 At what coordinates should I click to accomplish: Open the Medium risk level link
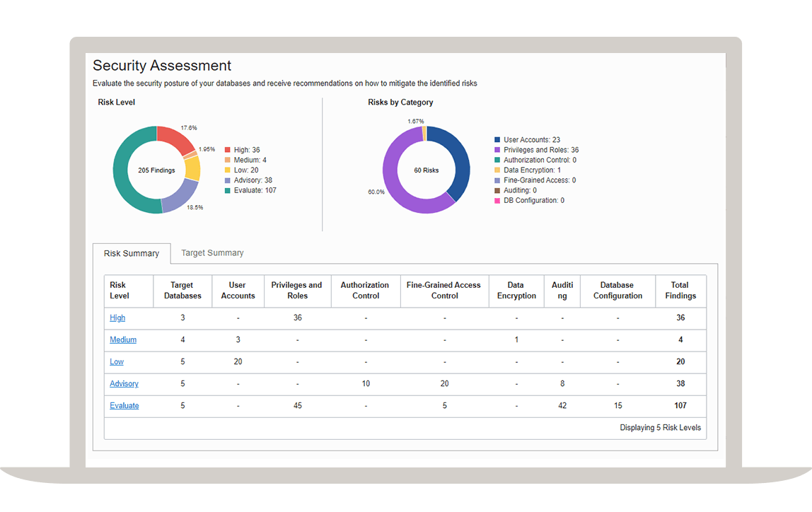pyautogui.click(x=123, y=340)
